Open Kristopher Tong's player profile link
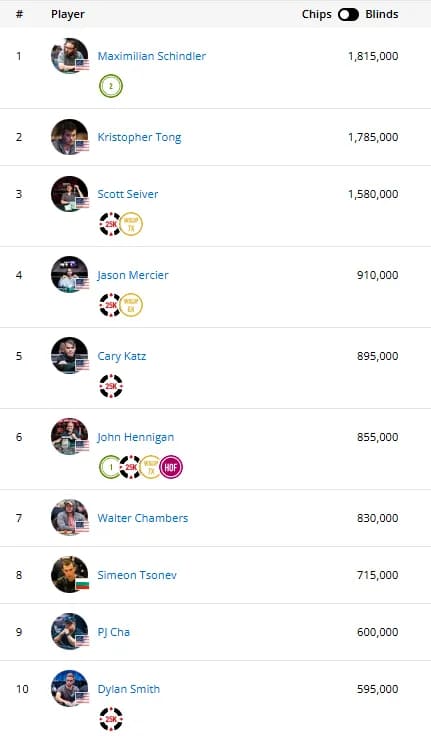 [139, 137]
